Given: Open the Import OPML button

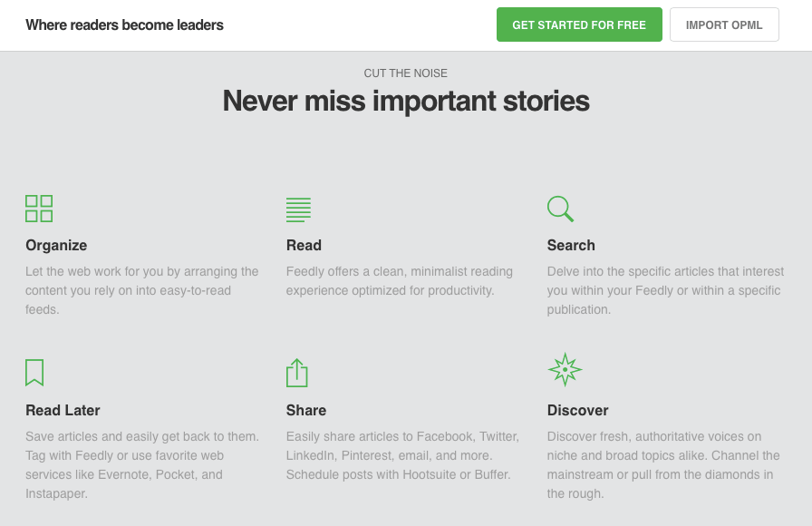Looking at the screenshot, I should (x=724, y=25).
